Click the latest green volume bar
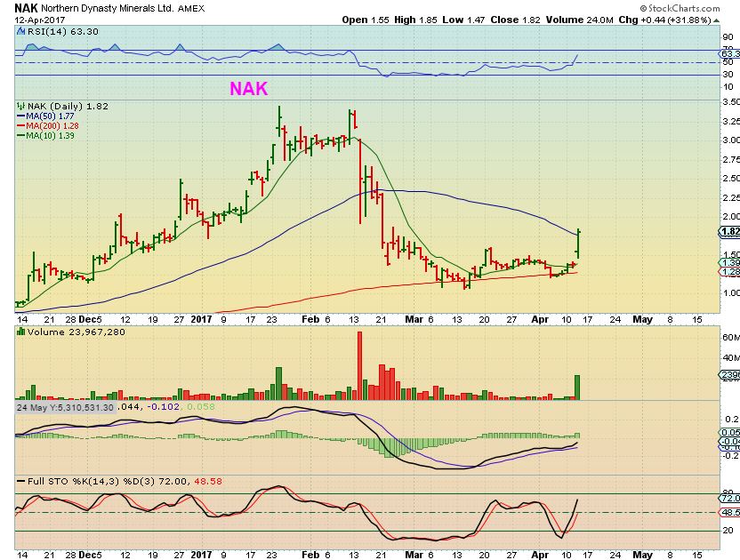This screenshot has height=560, width=740. tap(577, 388)
